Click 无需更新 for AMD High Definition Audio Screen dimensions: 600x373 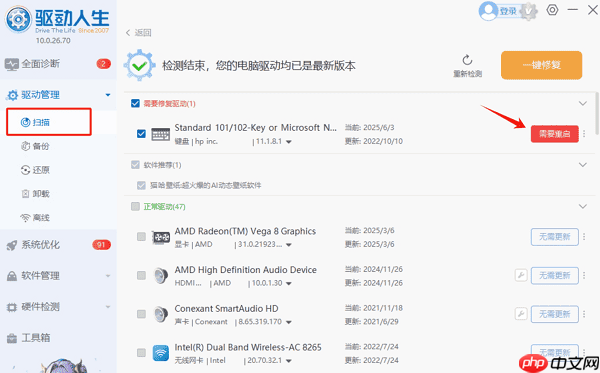(554, 275)
